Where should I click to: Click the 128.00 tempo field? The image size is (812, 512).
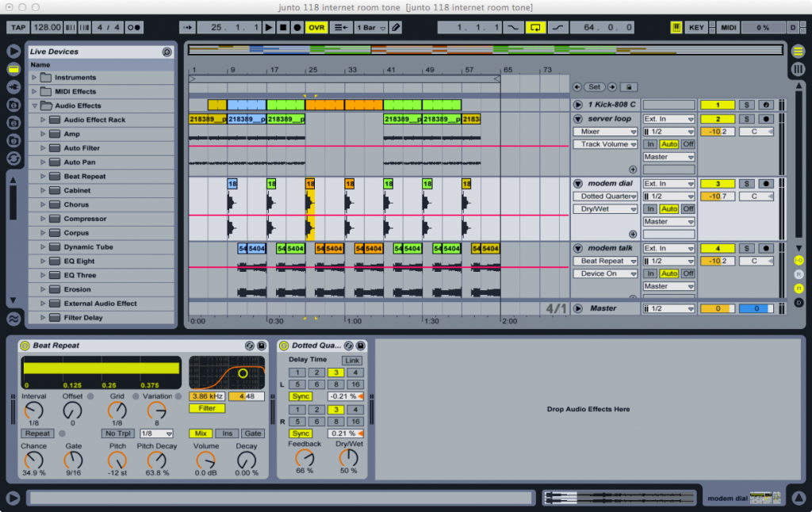point(47,28)
